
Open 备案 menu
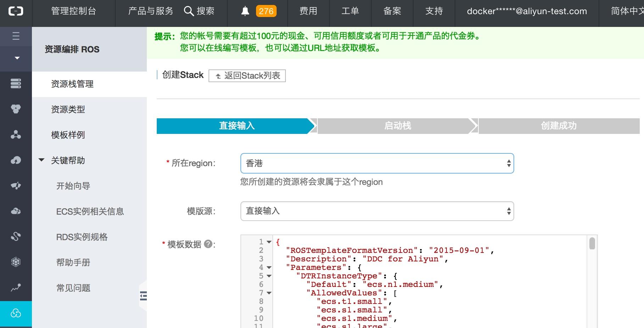click(392, 11)
